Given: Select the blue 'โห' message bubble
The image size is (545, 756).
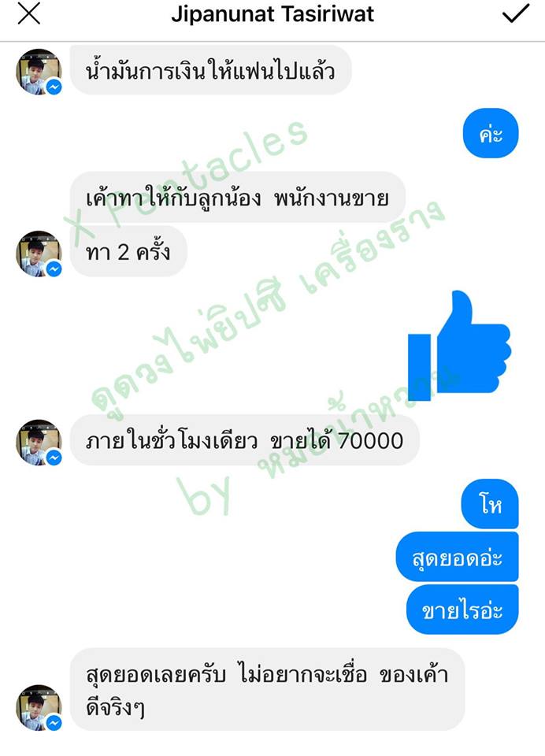Looking at the screenshot, I should pos(490,504).
